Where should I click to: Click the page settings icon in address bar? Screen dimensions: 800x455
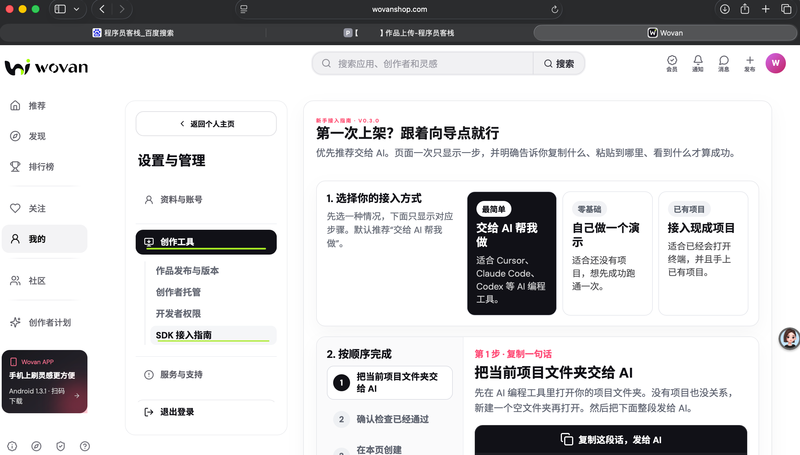(x=244, y=9)
